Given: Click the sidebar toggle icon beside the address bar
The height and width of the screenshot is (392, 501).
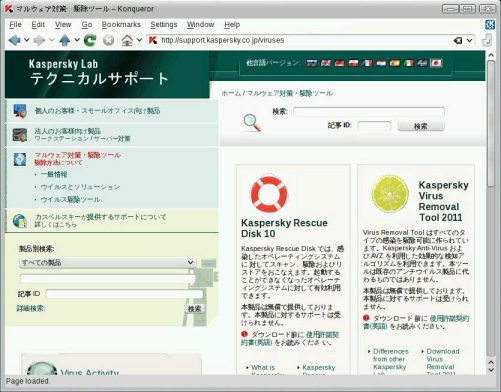Looking at the screenshot, I should coord(487,40).
